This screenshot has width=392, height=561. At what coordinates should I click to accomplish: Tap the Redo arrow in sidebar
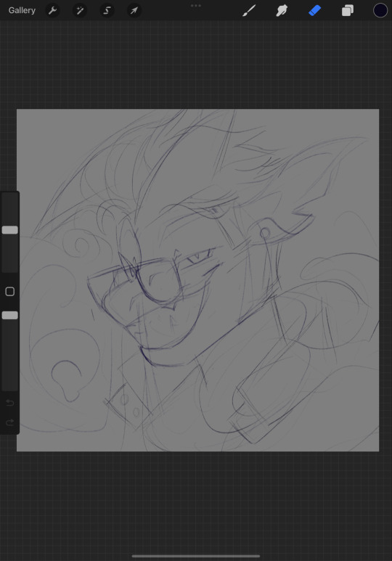coord(10,422)
